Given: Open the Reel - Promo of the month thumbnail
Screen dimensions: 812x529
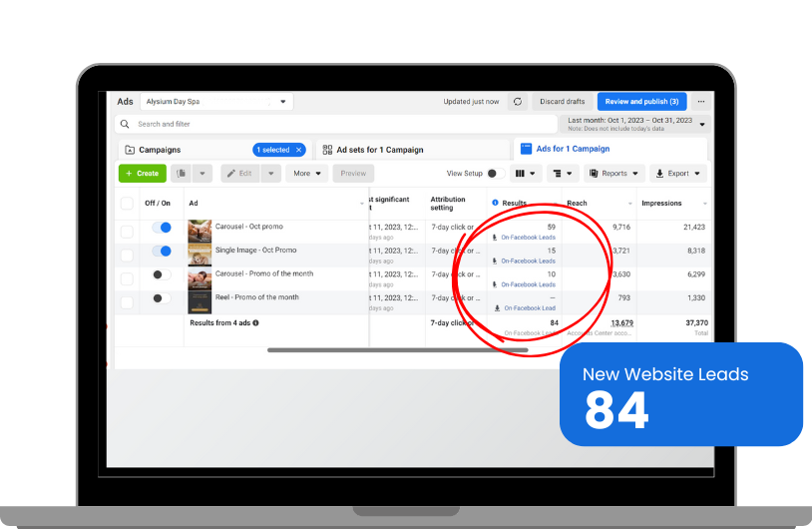Looking at the screenshot, I should pyautogui.click(x=200, y=302).
